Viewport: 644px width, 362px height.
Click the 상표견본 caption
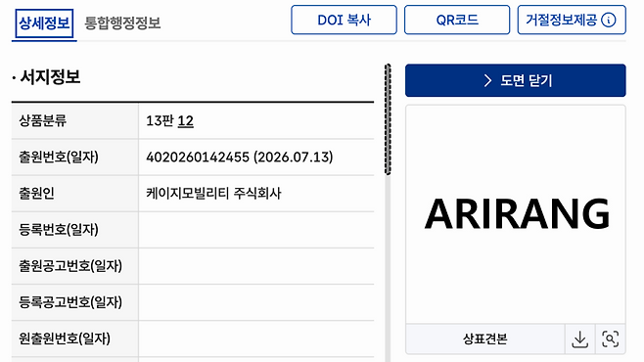pyautogui.click(x=485, y=339)
